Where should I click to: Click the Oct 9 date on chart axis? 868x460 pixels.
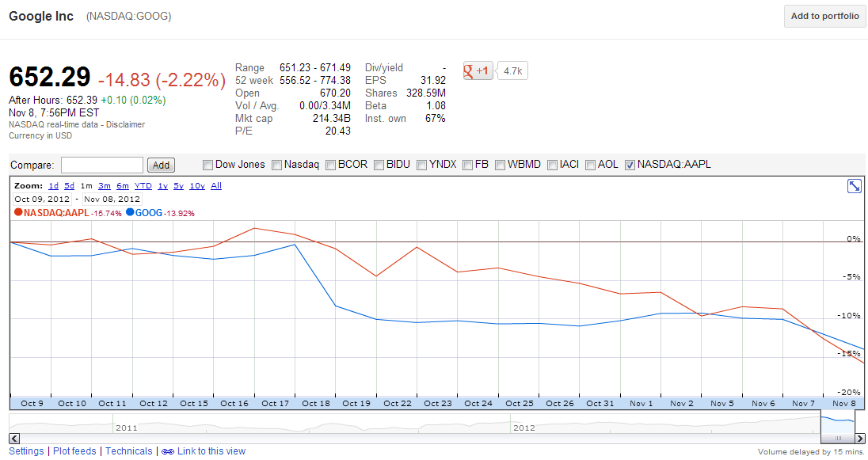(32, 404)
